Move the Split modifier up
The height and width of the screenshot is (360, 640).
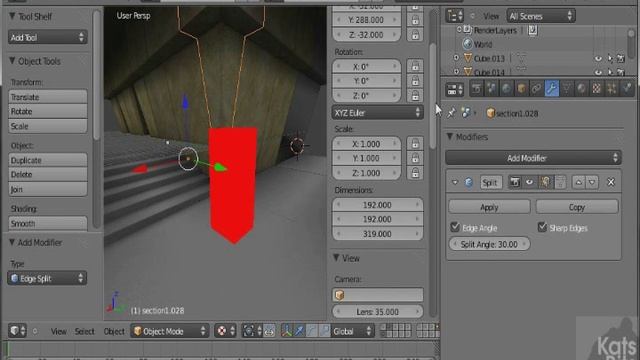pos(578,182)
